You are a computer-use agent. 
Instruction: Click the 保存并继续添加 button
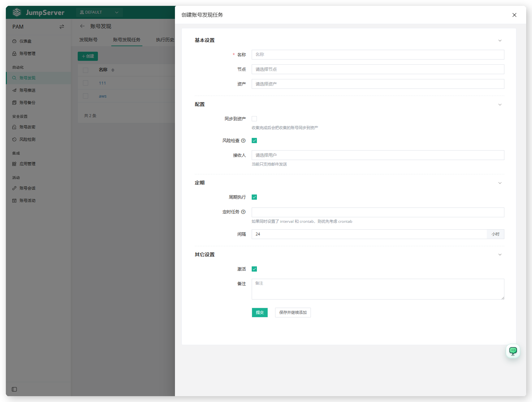293,313
